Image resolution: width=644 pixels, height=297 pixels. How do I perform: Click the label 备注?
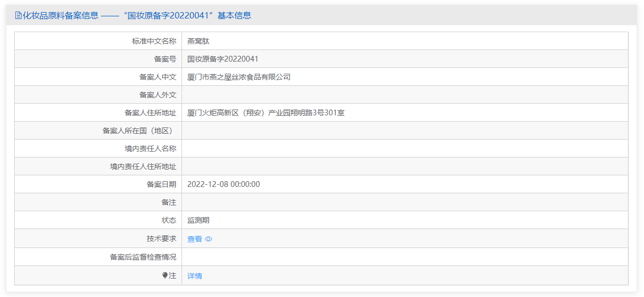[169, 202]
